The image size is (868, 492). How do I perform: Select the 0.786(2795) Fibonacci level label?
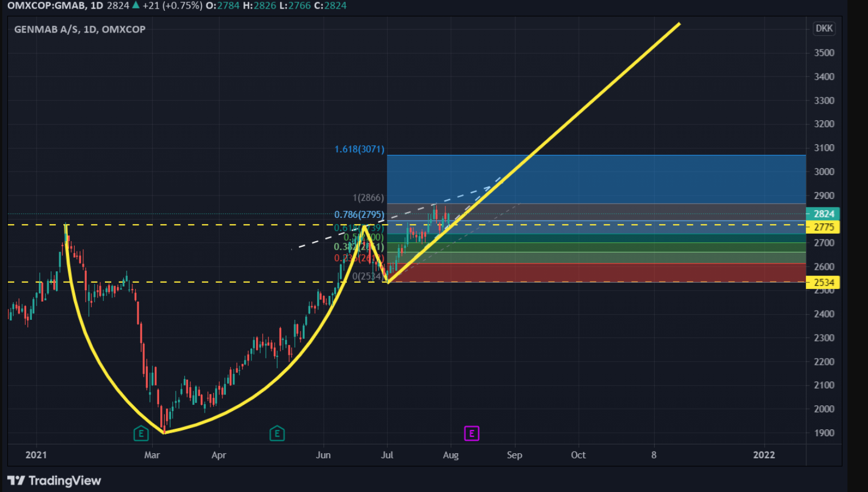(359, 215)
